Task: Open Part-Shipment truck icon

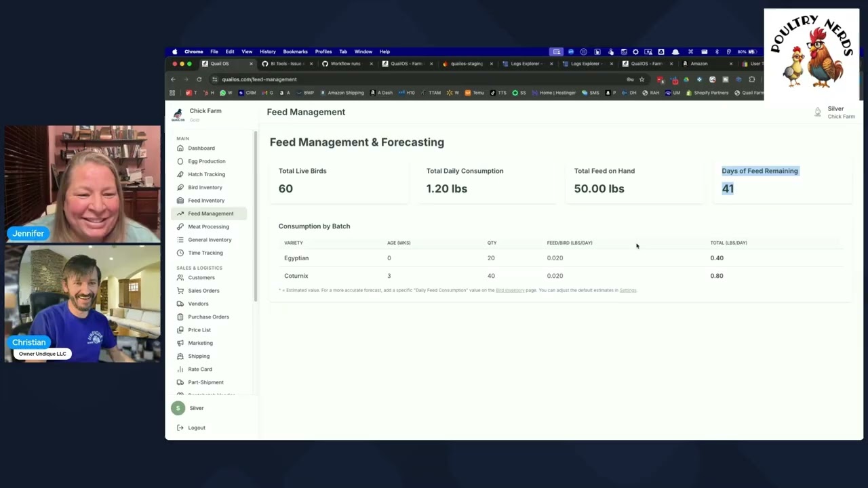Action: (180, 382)
